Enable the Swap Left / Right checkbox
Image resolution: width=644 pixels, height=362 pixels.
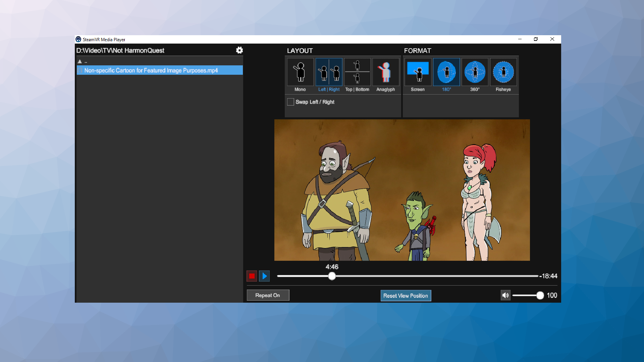(290, 102)
